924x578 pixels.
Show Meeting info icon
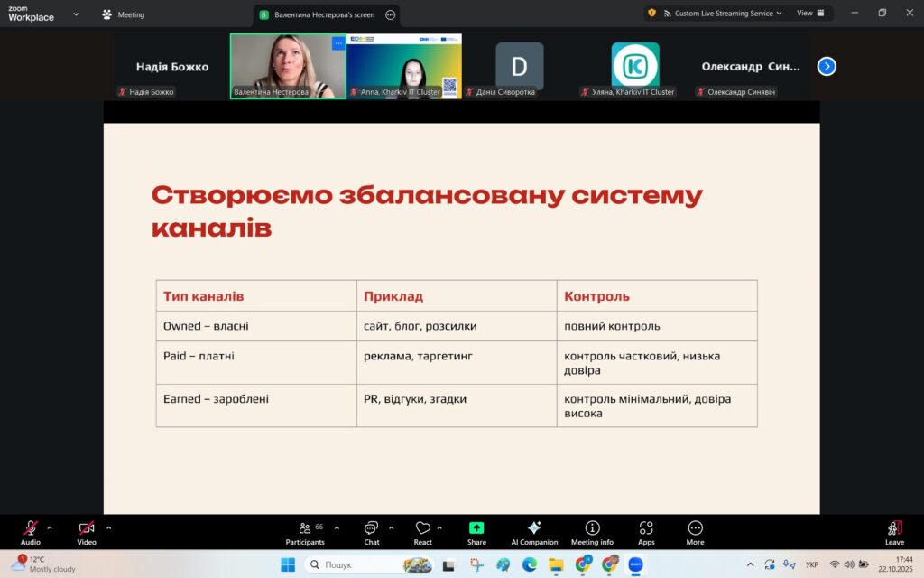pyautogui.click(x=592, y=528)
